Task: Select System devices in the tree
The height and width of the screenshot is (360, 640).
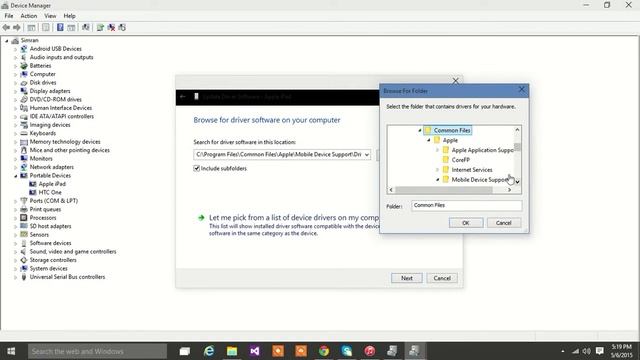Action: 48,269
